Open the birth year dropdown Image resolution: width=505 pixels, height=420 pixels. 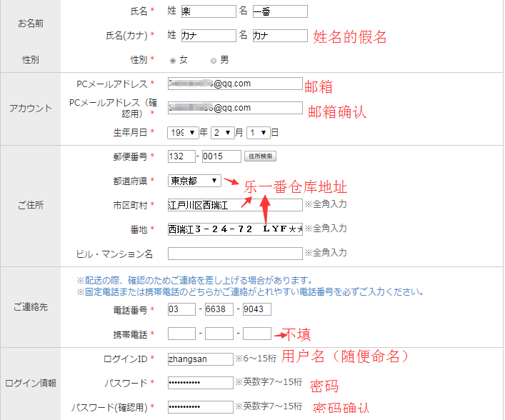pyautogui.click(x=183, y=132)
